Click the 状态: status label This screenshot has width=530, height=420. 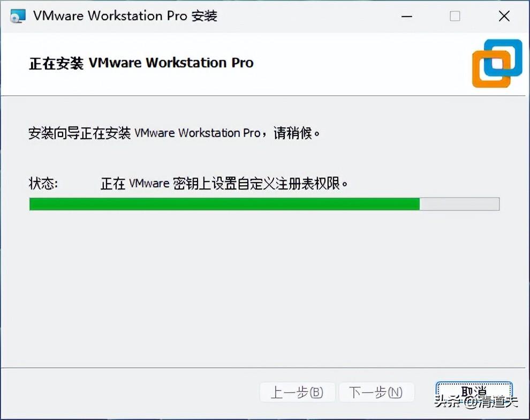click(43, 184)
